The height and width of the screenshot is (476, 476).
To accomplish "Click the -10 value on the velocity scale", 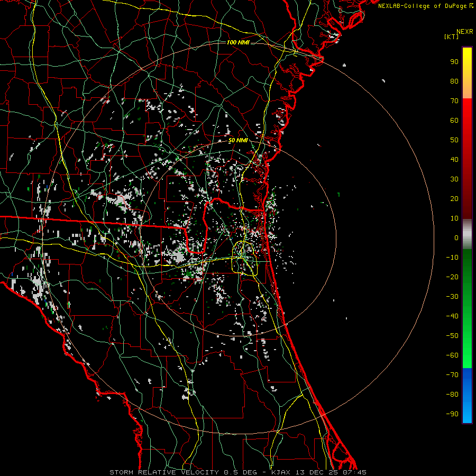I will [x=452, y=258].
